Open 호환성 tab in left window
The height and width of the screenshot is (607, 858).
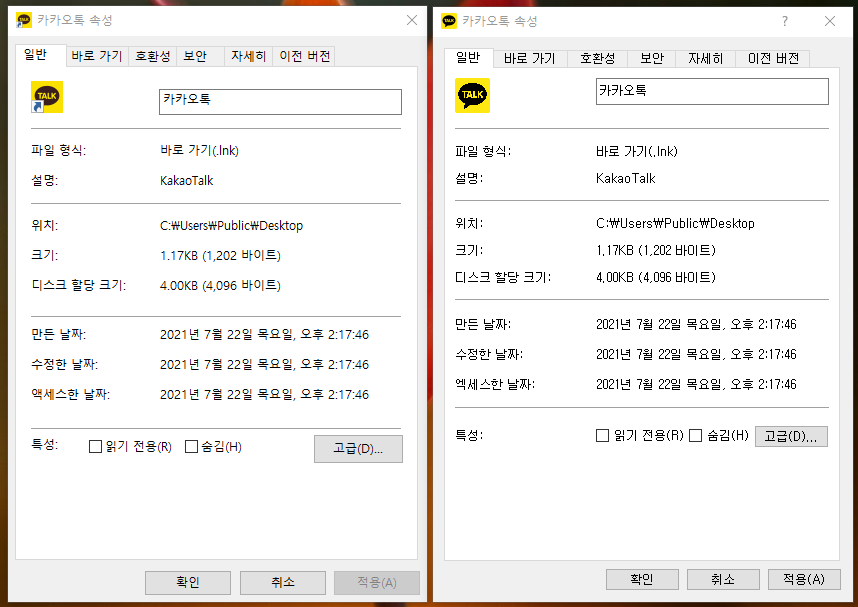tap(153, 56)
